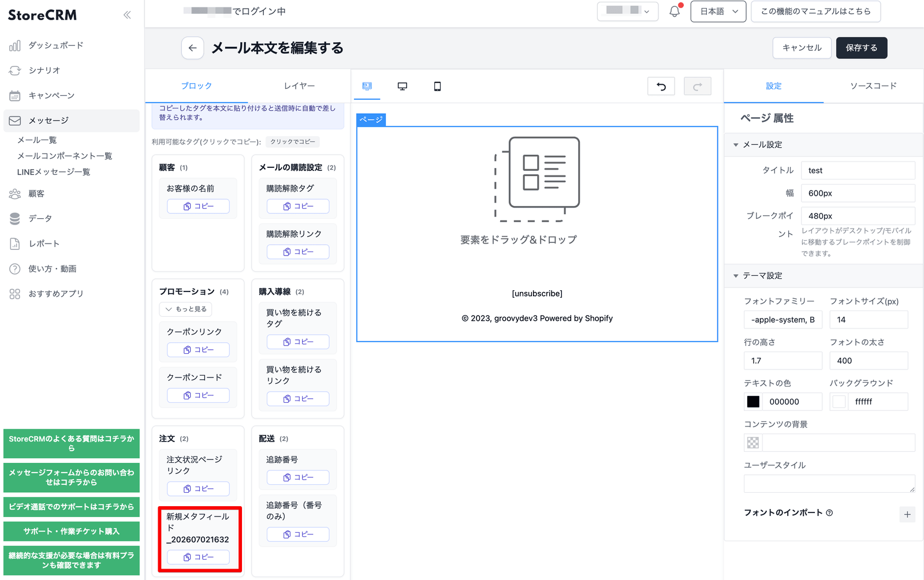Screen dimensions: 924x580
Task: Copy the 買い物を続けるリンク tag
Action: point(298,399)
